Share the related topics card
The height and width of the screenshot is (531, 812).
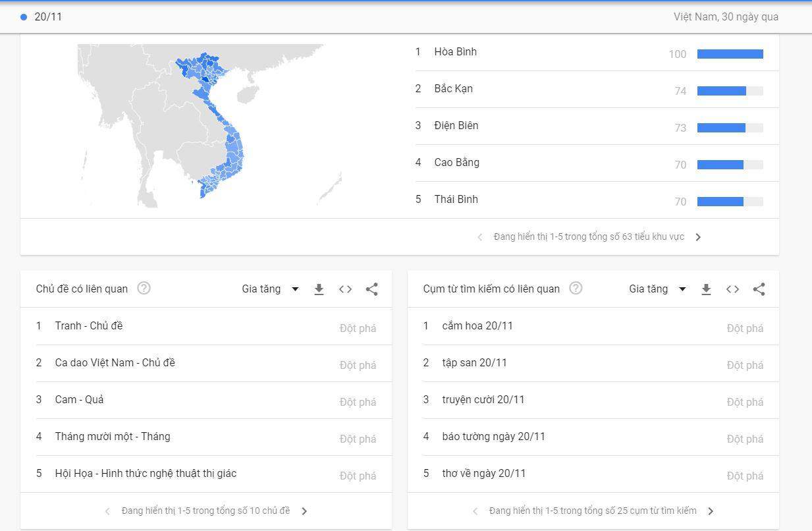tap(371, 289)
